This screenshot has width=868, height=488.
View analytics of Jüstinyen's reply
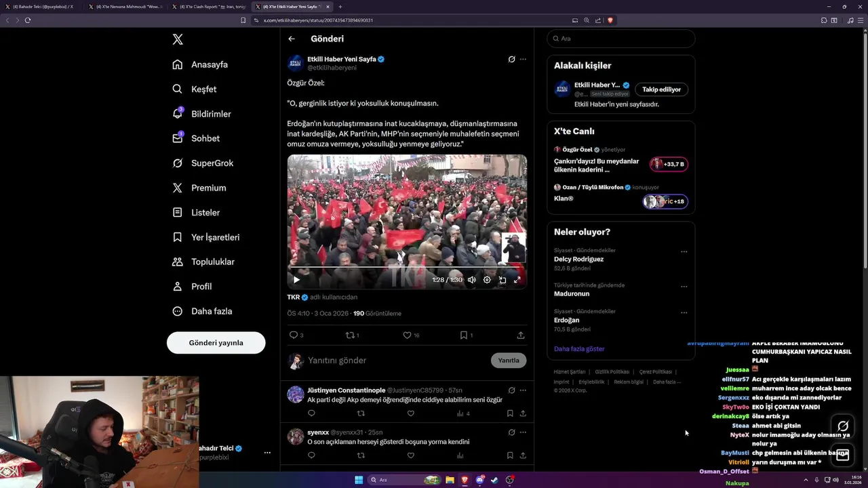[x=463, y=413]
